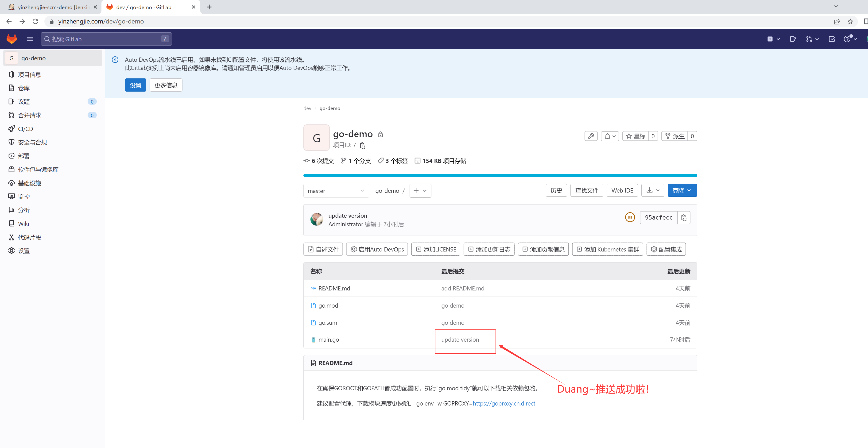Click the blue 设置 button

tap(136, 85)
